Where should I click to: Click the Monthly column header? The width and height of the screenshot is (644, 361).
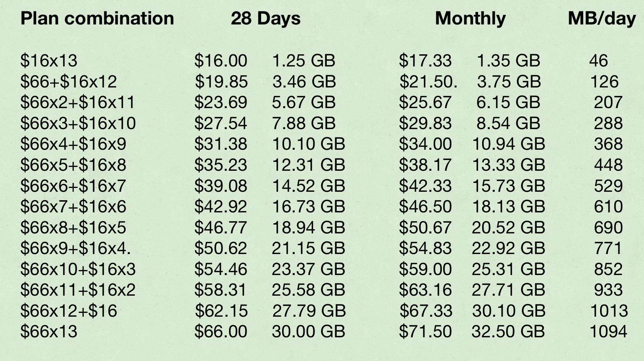tap(470, 18)
